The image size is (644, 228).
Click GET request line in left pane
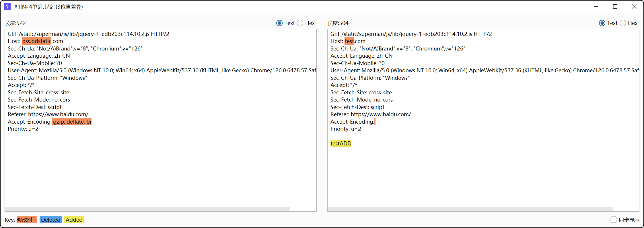pos(88,34)
